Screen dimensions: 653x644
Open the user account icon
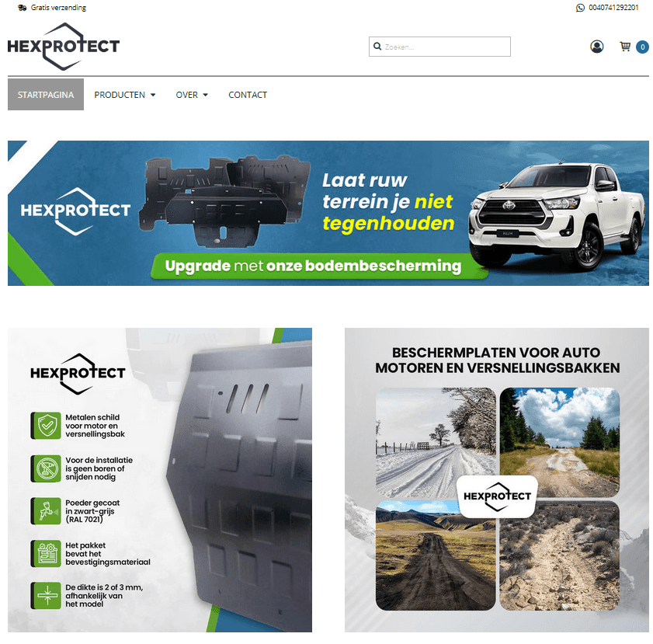[596, 47]
